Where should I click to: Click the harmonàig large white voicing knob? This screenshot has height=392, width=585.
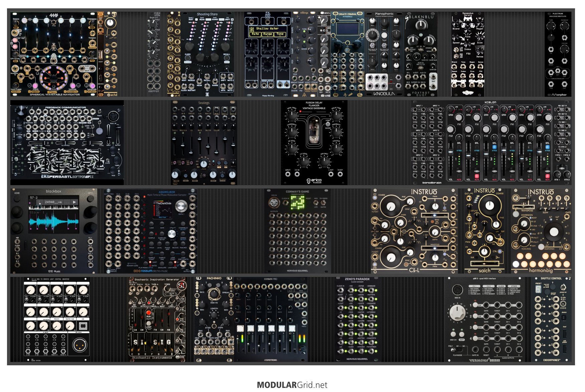click(x=554, y=231)
